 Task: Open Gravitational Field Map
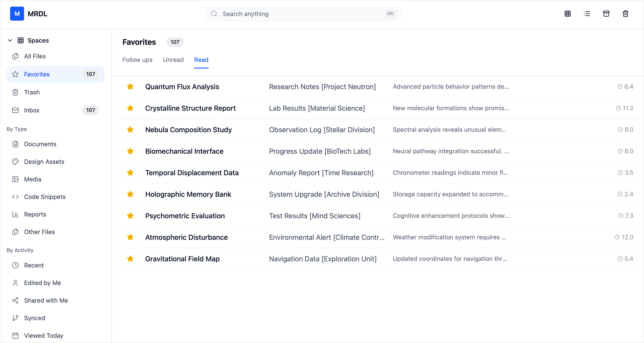click(x=378, y=259)
